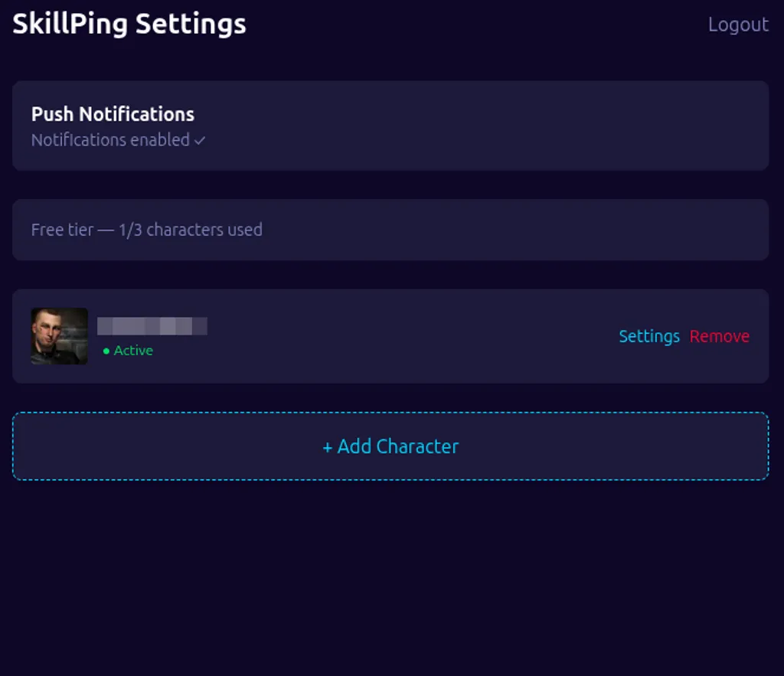Remove the active character
This screenshot has height=676, width=784.
click(x=719, y=336)
